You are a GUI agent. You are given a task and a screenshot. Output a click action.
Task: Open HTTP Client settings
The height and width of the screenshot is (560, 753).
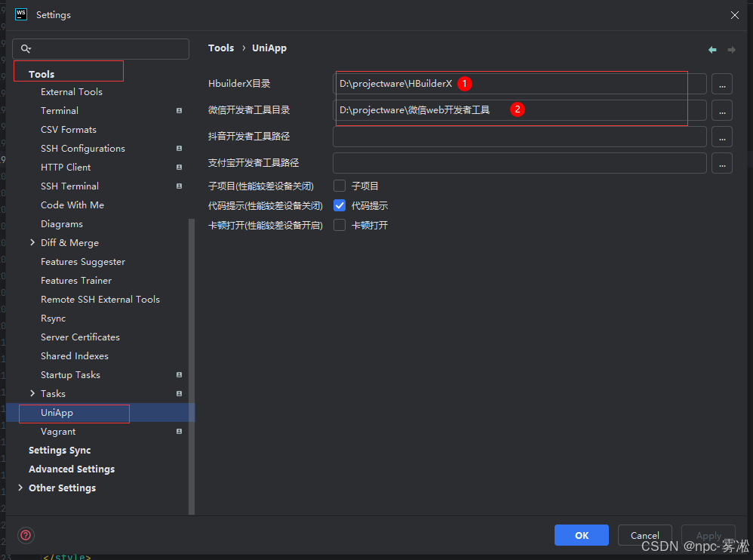(x=66, y=167)
